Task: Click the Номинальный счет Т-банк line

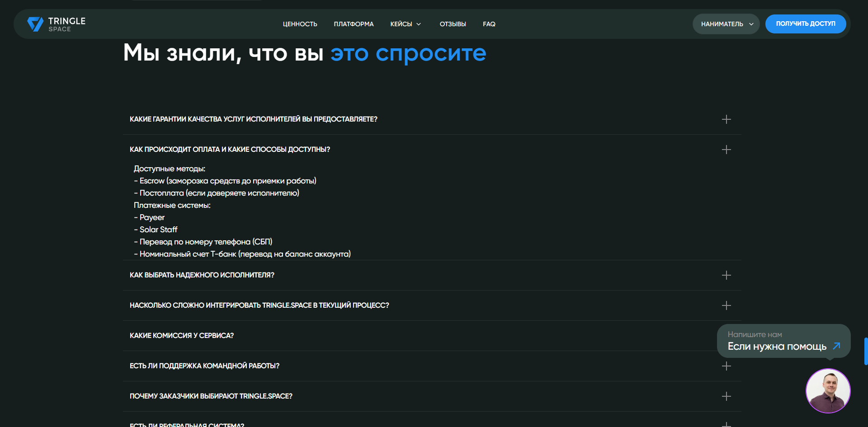Action: (x=242, y=254)
